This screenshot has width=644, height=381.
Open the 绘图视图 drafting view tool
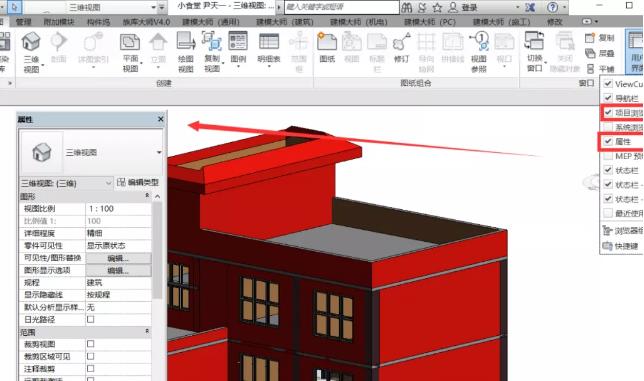click(x=186, y=42)
